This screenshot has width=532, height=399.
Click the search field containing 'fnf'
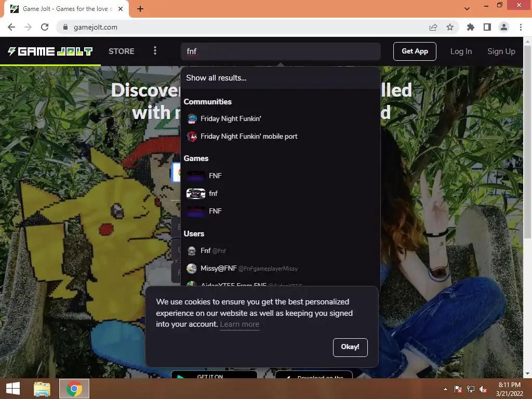[281, 51]
